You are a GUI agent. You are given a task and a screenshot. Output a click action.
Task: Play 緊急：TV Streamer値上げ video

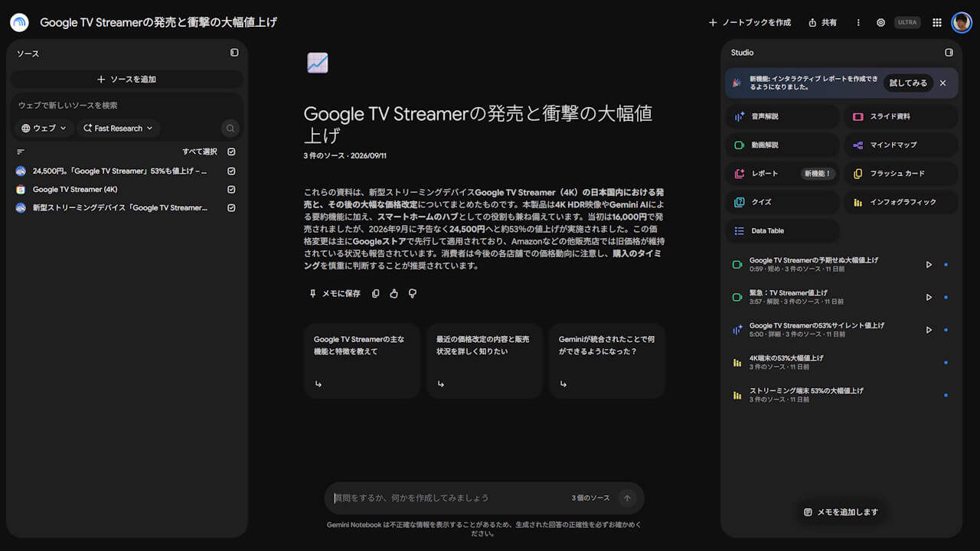coord(929,297)
